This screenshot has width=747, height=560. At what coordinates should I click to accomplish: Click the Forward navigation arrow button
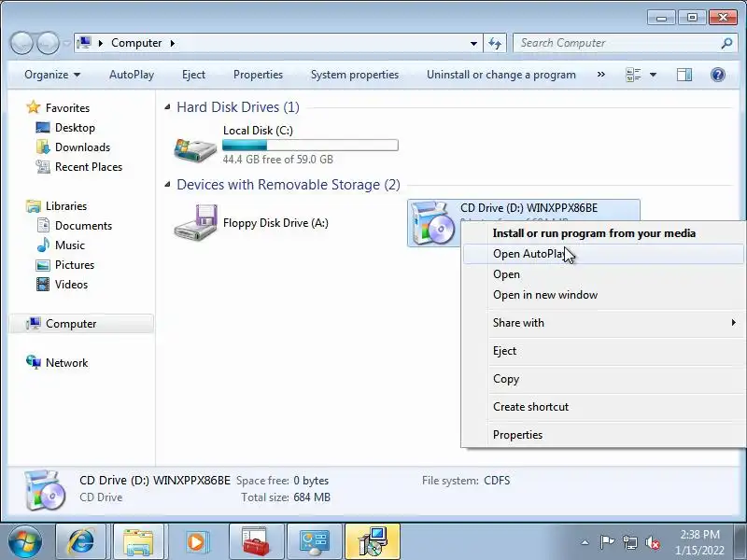[49, 43]
